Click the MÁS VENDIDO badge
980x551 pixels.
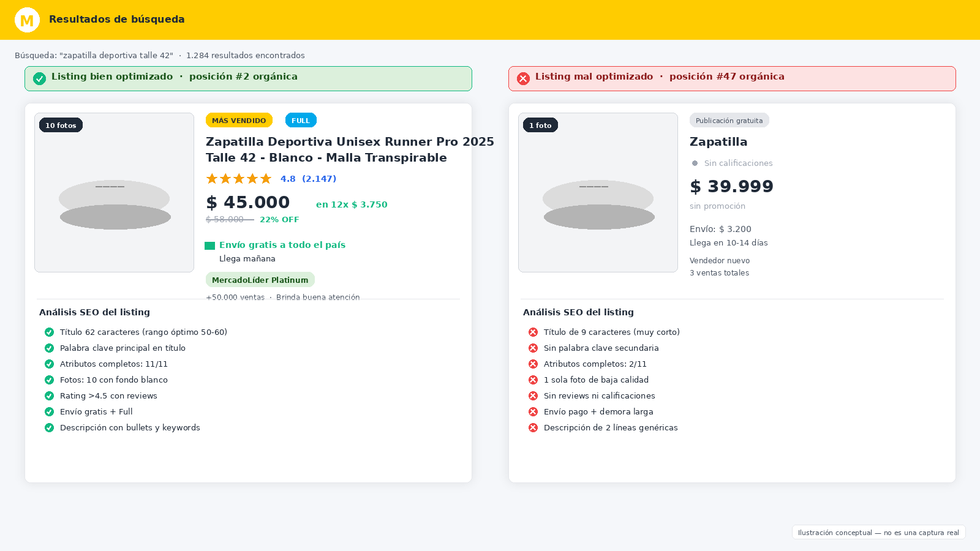pos(239,120)
